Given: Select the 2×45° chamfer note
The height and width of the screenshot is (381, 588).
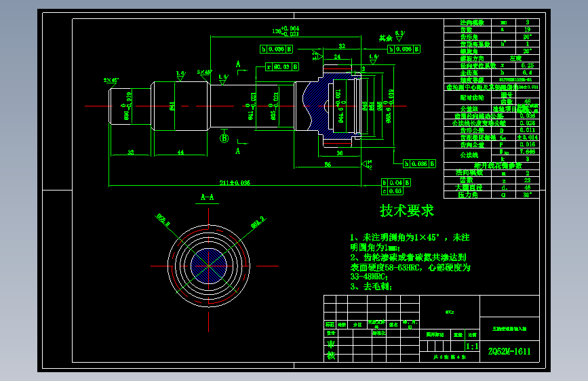Looking at the screenshot, I should click(111, 80).
